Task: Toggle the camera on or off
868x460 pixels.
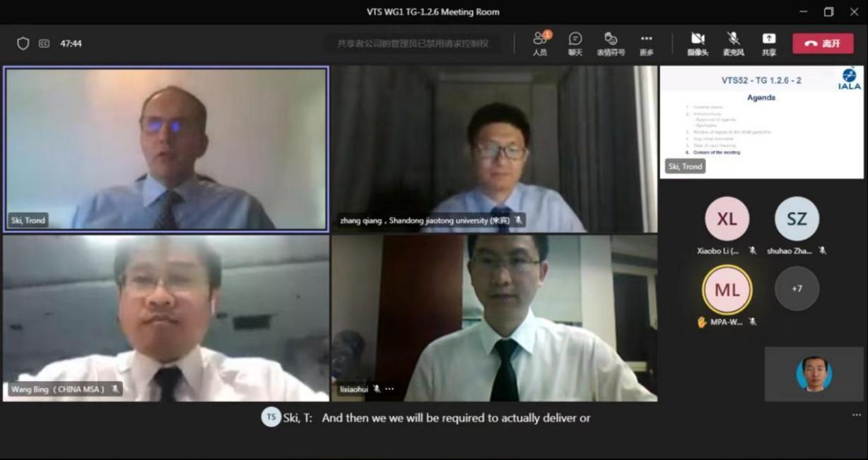Action: [x=698, y=43]
